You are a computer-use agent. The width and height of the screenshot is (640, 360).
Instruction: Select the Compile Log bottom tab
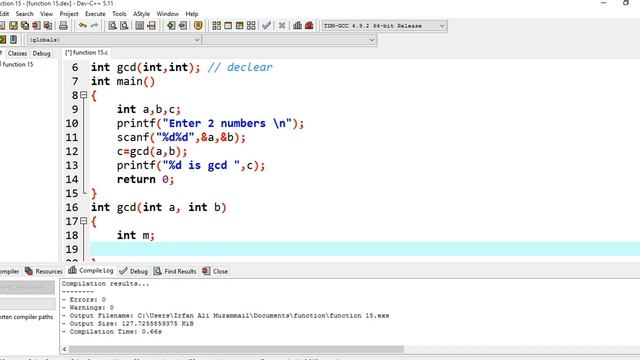point(91,271)
